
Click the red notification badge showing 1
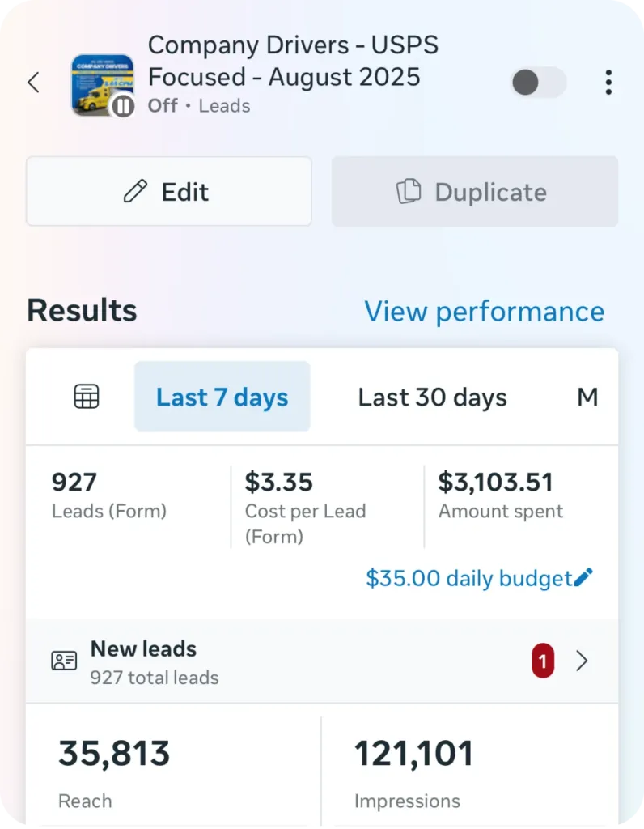point(543,661)
